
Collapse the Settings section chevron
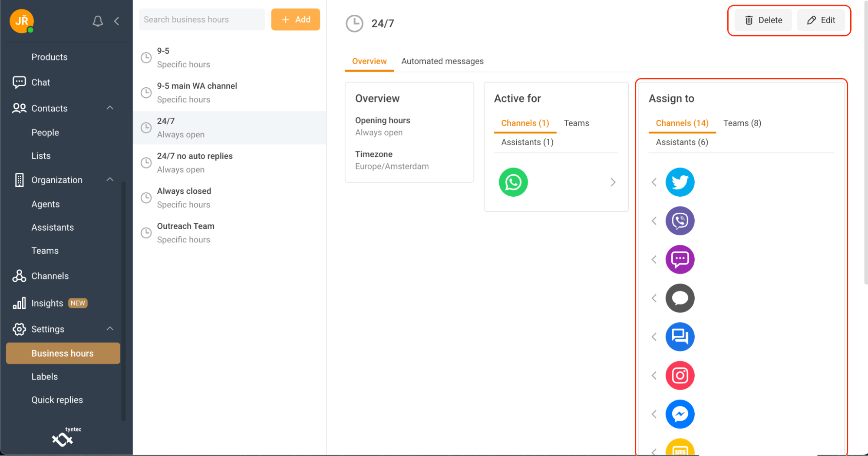110,329
